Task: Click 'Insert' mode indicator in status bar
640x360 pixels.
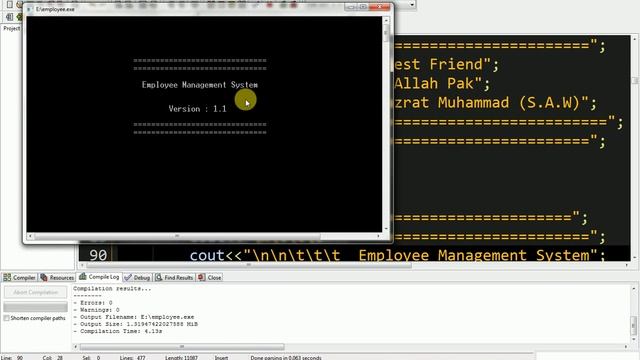Action: click(222, 358)
